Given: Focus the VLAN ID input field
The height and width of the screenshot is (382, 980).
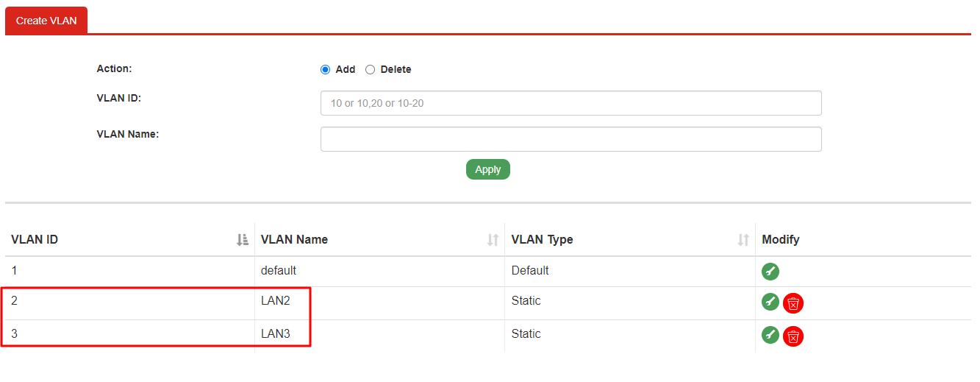Looking at the screenshot, I should pyautogui.click(x=571, y=103).
